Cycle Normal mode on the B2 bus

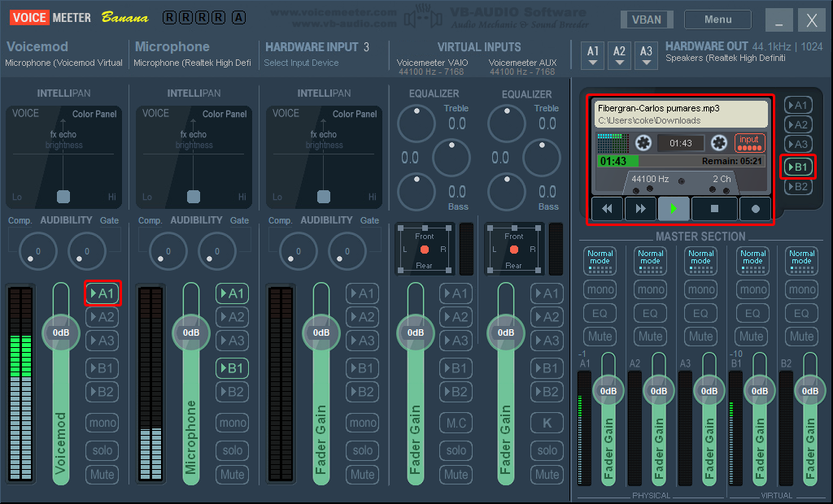801,260
